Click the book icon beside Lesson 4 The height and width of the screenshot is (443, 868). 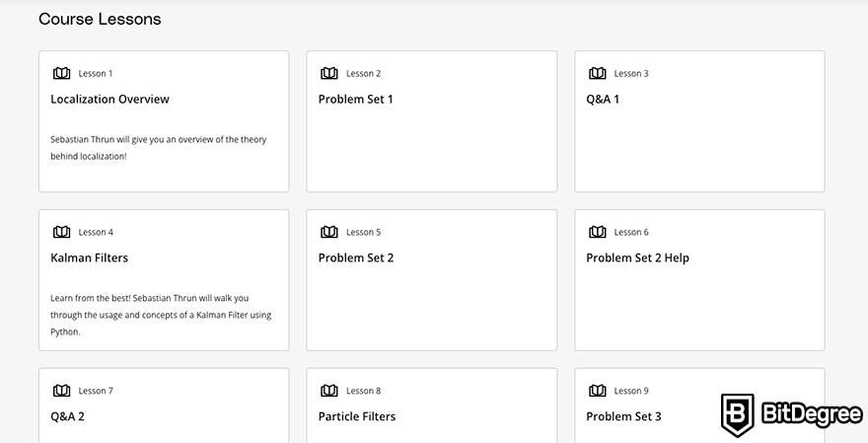(61, 232)
